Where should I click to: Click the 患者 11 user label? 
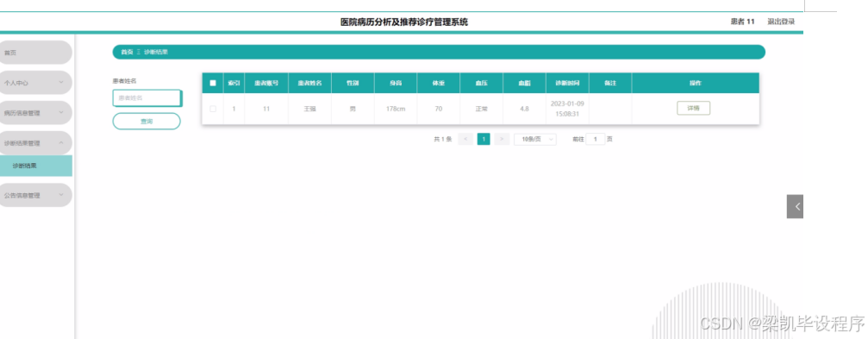pyautogui.click(x=742, y=22)
